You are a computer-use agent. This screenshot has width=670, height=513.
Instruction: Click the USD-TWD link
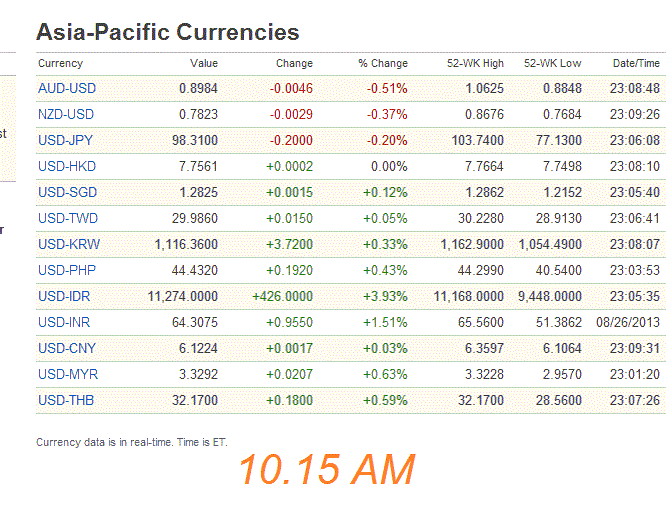click(x=67, y=218)
